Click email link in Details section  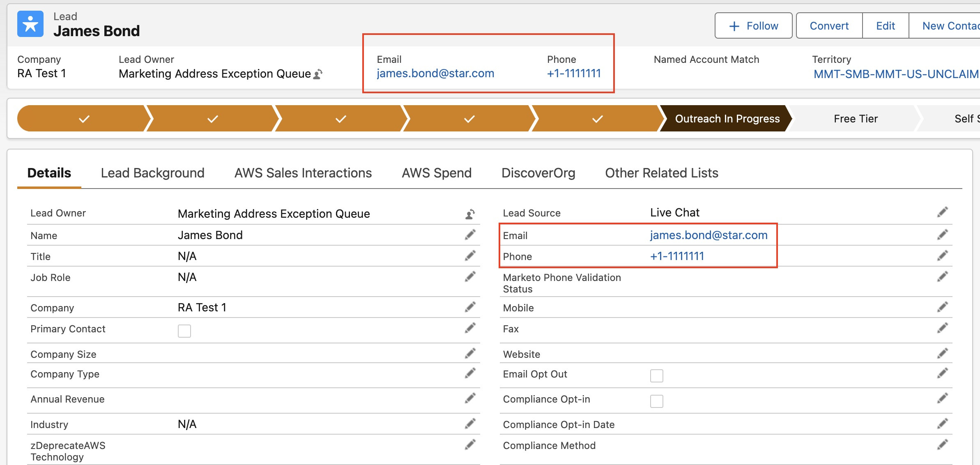pos(709,235)
